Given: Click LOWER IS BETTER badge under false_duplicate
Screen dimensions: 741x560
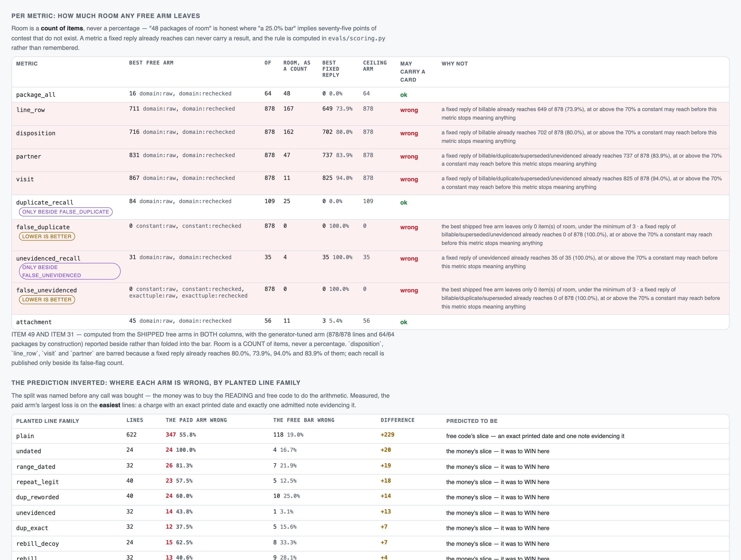Looking at the screenshot, I should point(47,237).
